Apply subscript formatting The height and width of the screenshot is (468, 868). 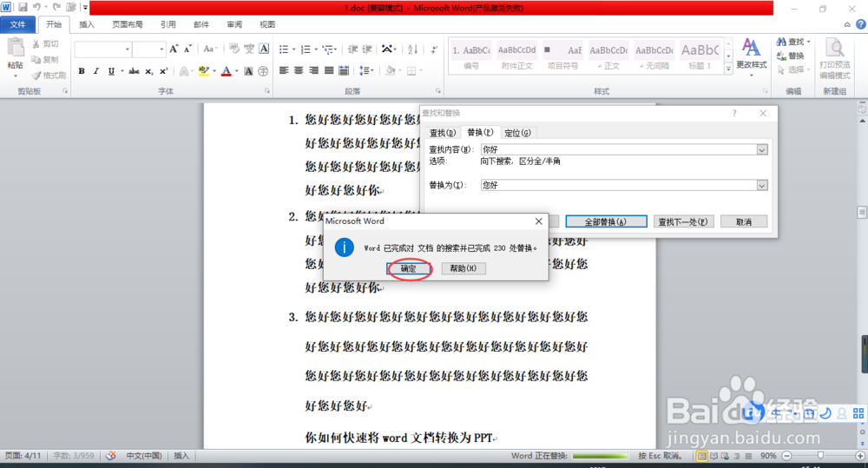coord(149,71)
